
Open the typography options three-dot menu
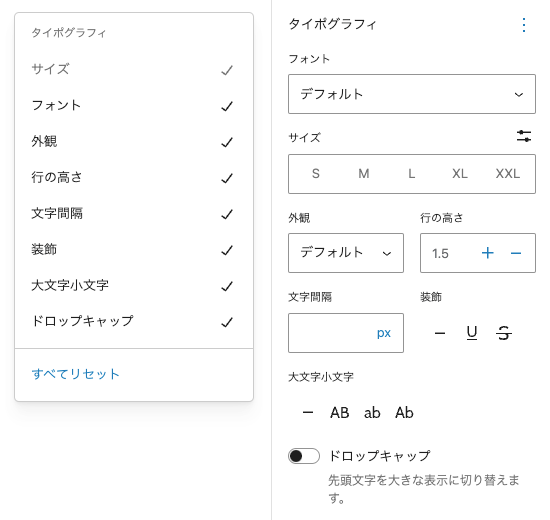[524, 25]
